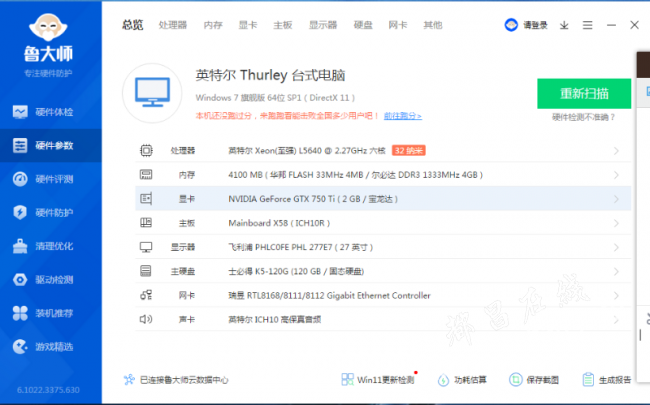Click the cloud data center status icon
This screenshot has height=405, width=650.
pos(129,380)
